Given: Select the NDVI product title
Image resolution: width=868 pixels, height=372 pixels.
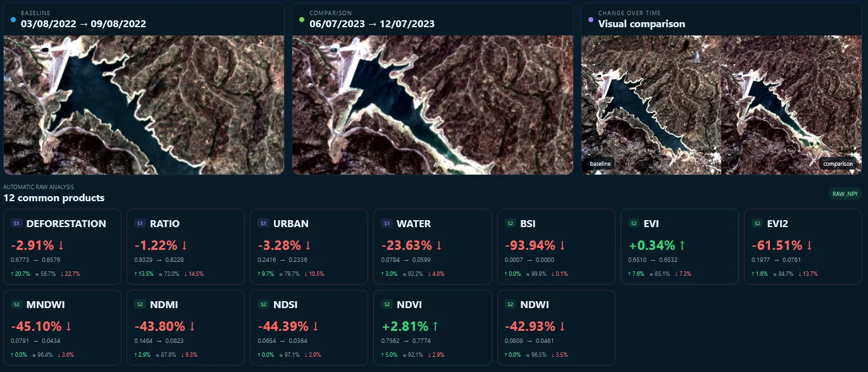Looking at the screenshot, I should (x=409, y=304).
